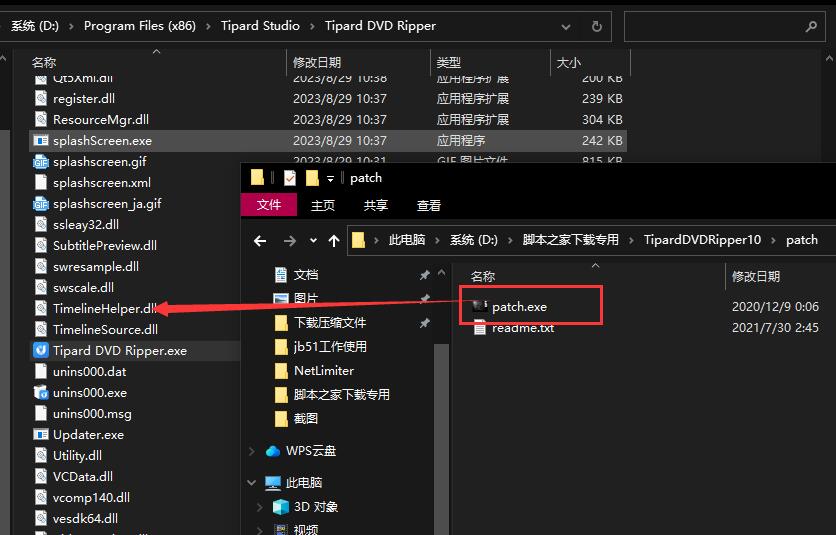This screenshot has height=535, width=836.
Task: Open quick access toolbar customize dropdown
Action: tap(331, 178)
